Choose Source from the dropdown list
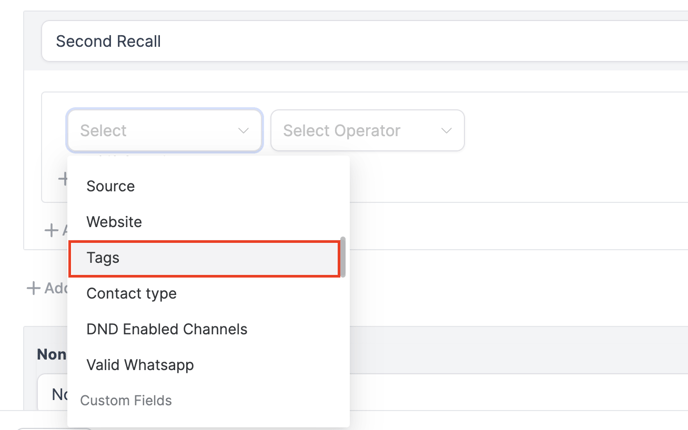Viewport: 688px width, 430px height. pyautogui.click(x=110, y=186)
